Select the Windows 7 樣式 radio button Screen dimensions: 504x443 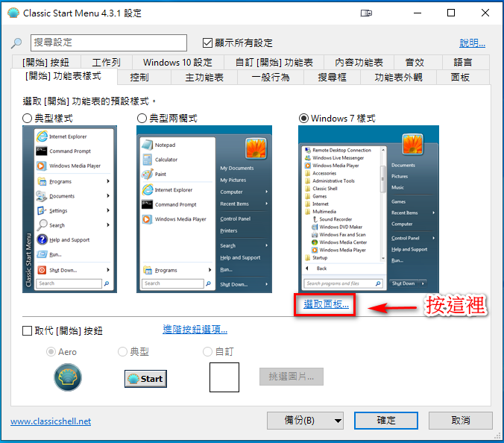(x=303, y=119)
